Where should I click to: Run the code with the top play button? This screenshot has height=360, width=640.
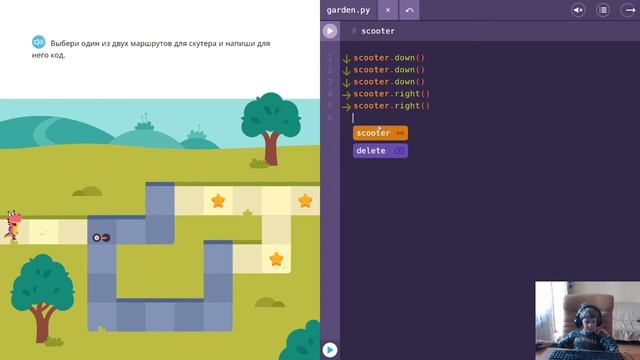(330, 31)
